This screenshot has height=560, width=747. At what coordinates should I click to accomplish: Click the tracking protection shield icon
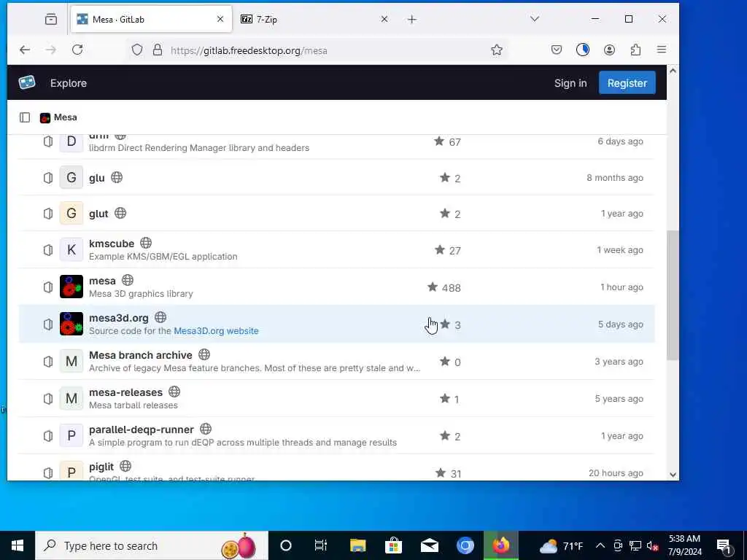pos(137,50)
